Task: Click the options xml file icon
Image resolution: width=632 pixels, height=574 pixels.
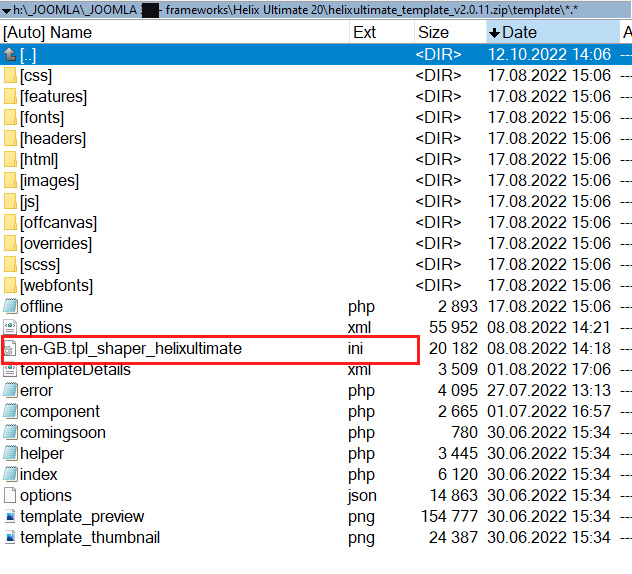Action: pos(10,327)
